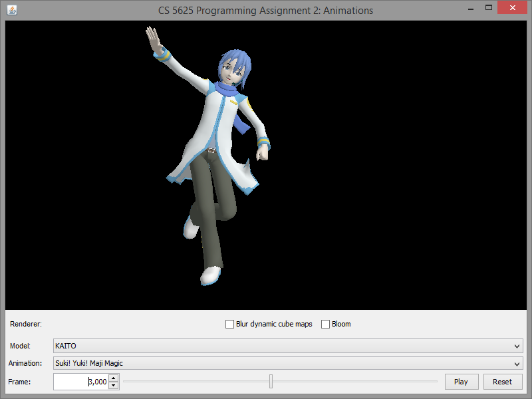532x399 pixels.
Task: Increase frame with the spinner up arrow
Action: (113, 378)
